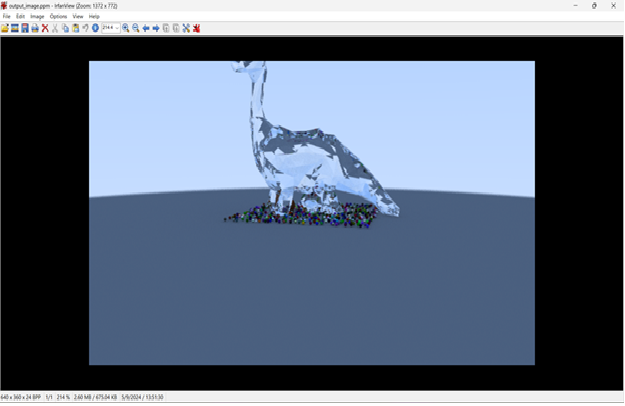Save the image with floppy disk icon

click(x=25, y=28)
